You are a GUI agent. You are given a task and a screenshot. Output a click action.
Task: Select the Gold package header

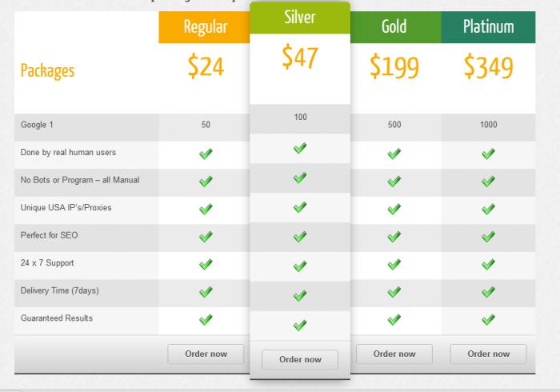(396, 27)
